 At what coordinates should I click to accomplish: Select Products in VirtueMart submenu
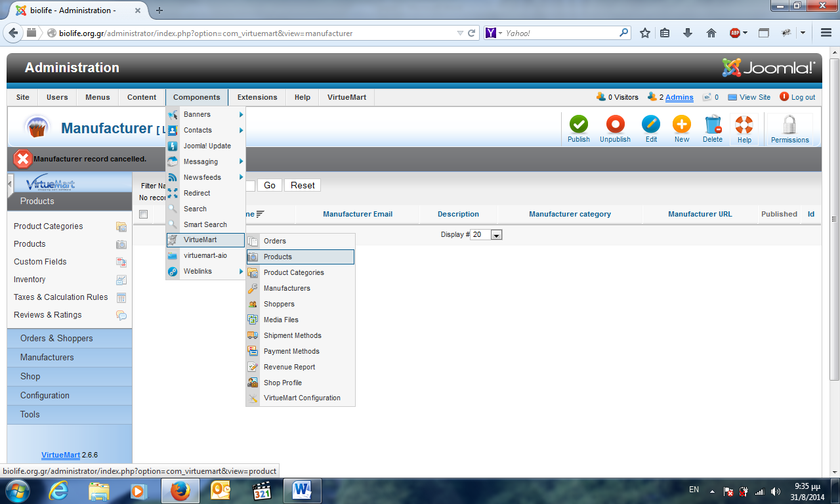coord(300,257)
